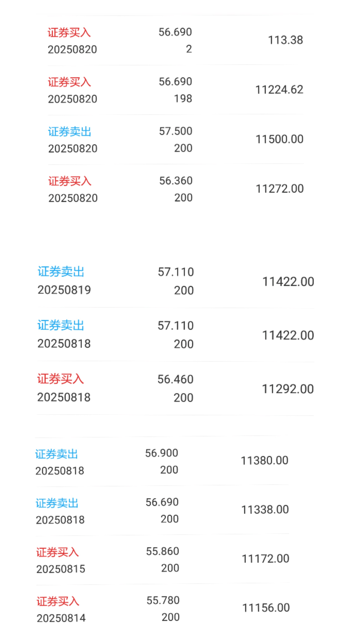360x644 pixels.
Task: Tap the 11156.00 transaction amount
Action: click(x=266, y=608)
